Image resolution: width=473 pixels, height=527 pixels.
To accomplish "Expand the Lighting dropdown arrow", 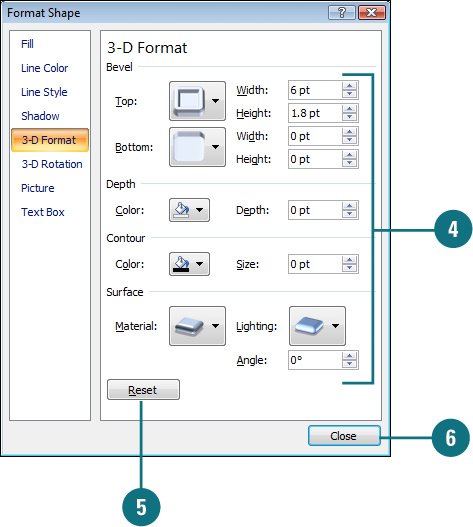I will (335, 326).
